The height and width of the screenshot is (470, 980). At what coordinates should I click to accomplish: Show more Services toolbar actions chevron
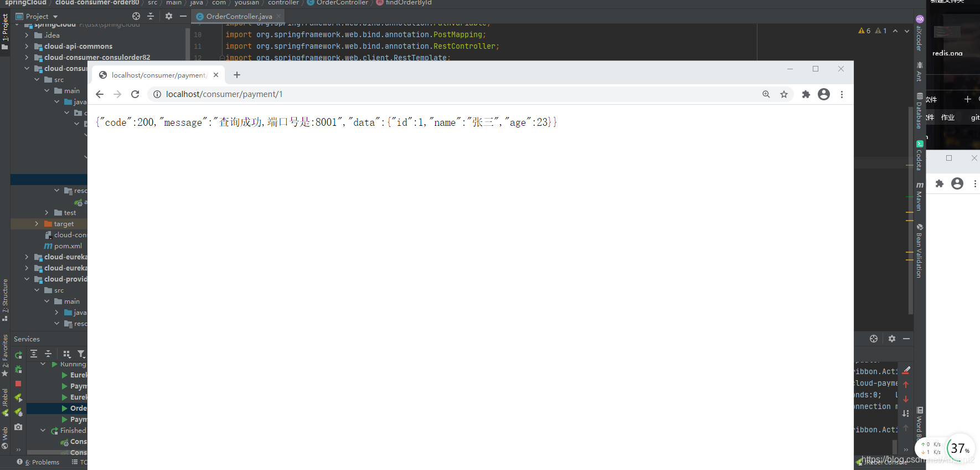point(18,449)
